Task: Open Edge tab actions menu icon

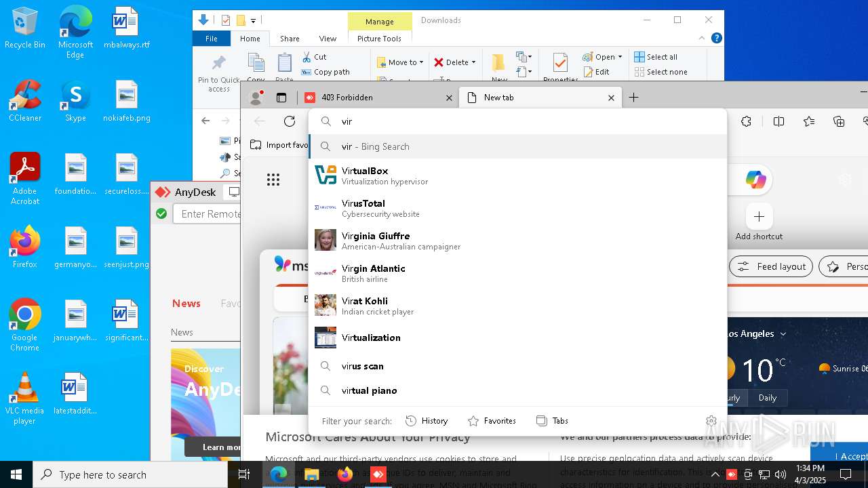Action: (x=281, y=98)
